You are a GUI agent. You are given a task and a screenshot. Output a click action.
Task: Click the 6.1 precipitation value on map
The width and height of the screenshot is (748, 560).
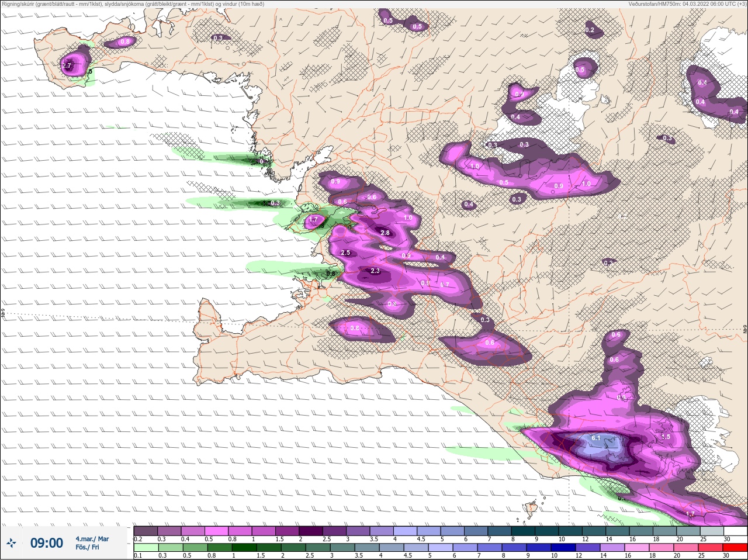(596, 438)
